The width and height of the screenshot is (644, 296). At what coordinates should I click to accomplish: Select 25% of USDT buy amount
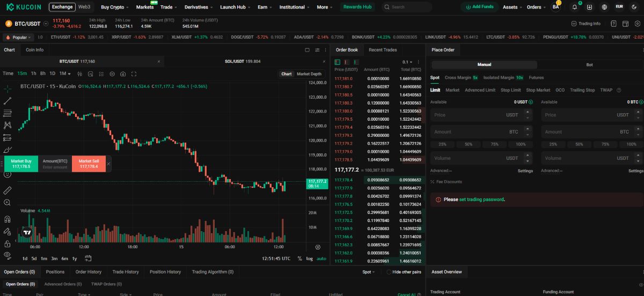[x=442, y=144]
